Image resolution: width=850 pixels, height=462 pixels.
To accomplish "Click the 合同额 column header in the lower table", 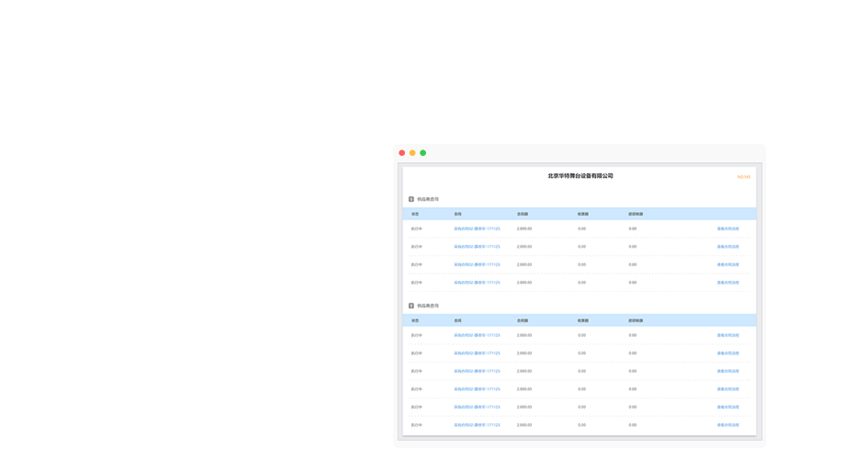I will click(x=522, y=321).
